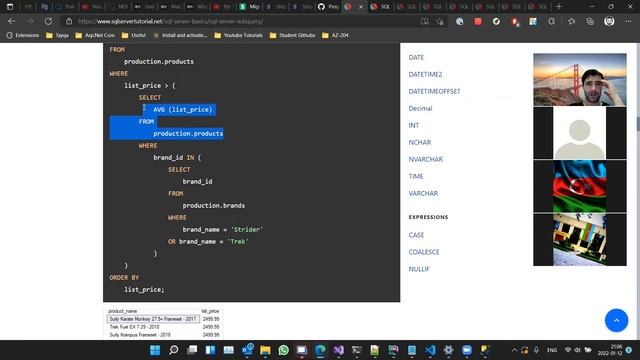Image resolution: width=640 pixels, height=360 pixels.
Task: Open the NVARCHAR sidebar link
Action: [426, 160]
